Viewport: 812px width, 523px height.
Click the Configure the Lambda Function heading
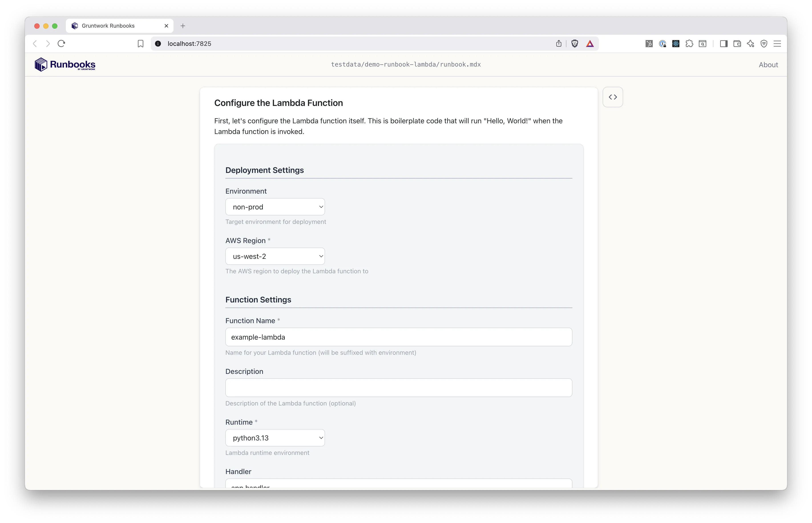coord(278,103)
